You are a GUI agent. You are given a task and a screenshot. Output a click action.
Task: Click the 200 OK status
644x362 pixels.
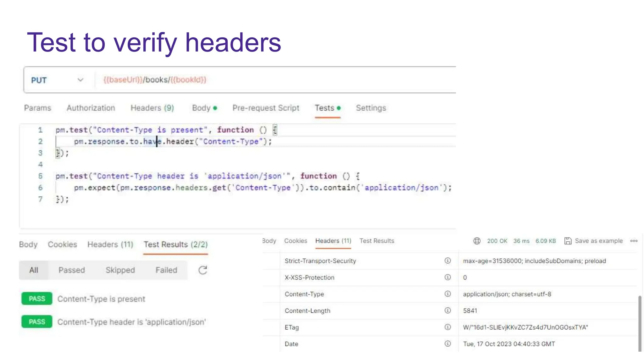pyautogui.click(x=497, y=241)
